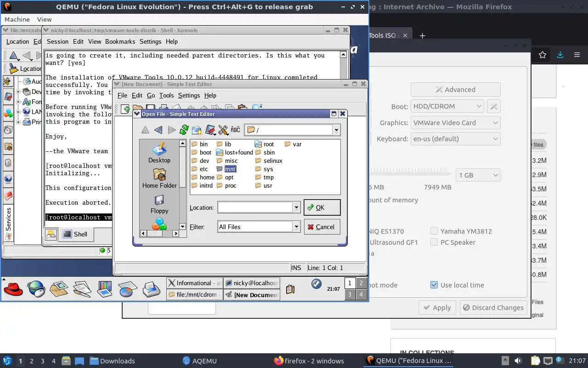
Task: Click the OK button in Open File dialog
Action: pyautogui.click(x=322, y=207)
